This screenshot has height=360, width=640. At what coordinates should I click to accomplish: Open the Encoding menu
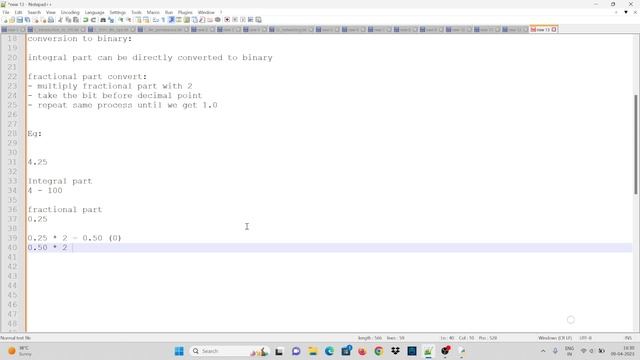click(x=70, y=12)
